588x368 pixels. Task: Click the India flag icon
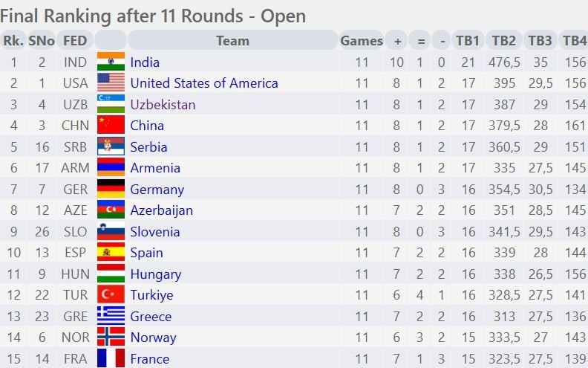point(111,62)
